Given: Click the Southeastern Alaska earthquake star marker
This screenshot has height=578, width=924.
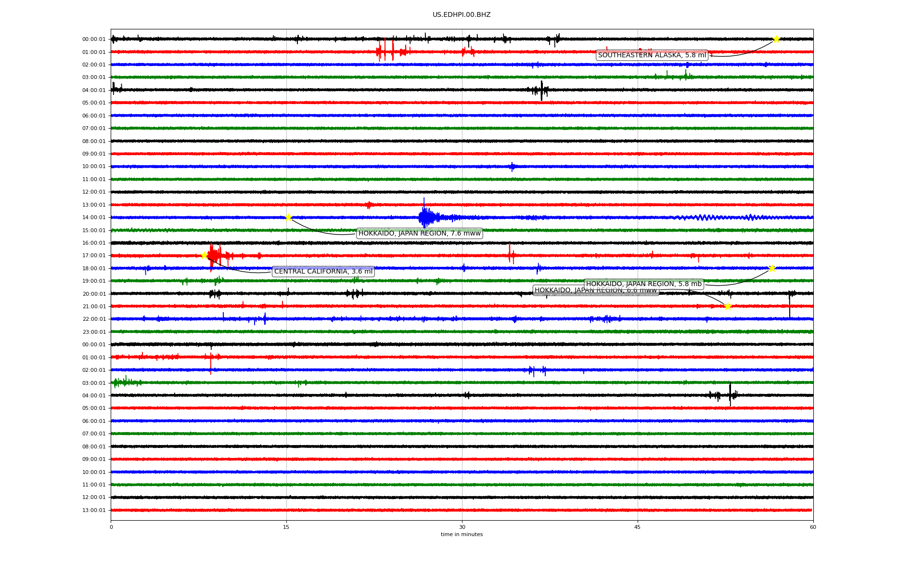Looking at the screenshot, I should click(776, 39).
